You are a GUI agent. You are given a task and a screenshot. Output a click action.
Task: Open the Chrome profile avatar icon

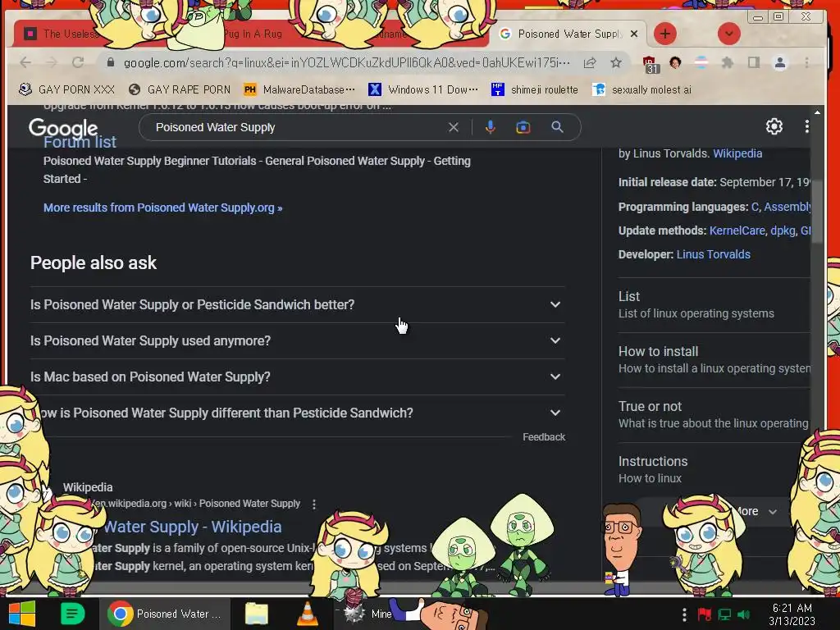click(780, 62)
